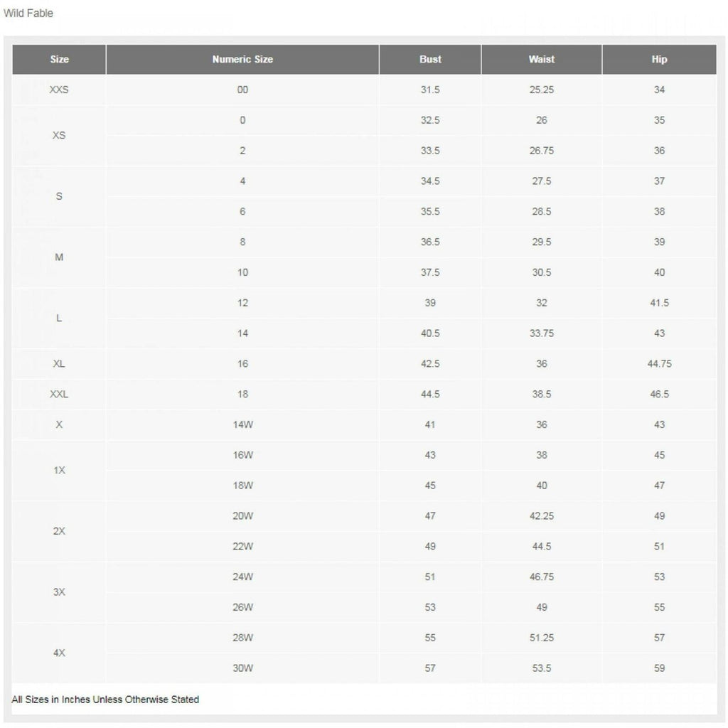Select the Bust column header
Image resolution: width=728 pixels, height=728 pixels.
tap(430, 60)
